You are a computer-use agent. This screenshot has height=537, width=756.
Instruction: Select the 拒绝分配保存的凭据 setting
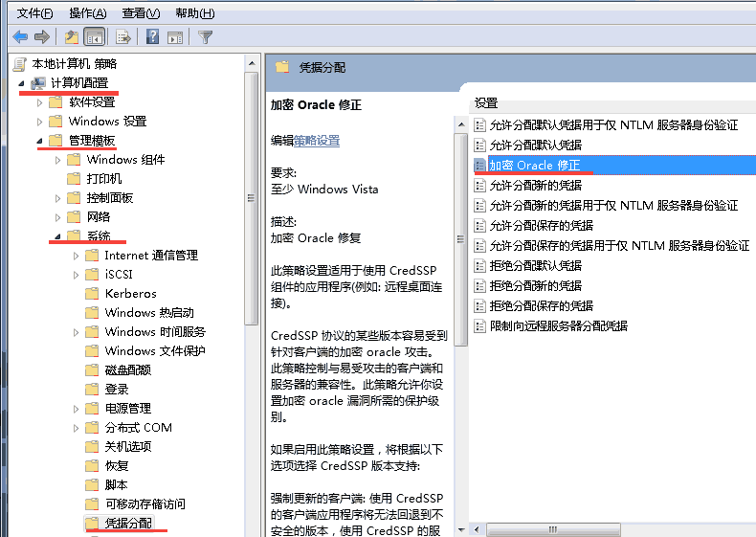[x=541, y=306]
